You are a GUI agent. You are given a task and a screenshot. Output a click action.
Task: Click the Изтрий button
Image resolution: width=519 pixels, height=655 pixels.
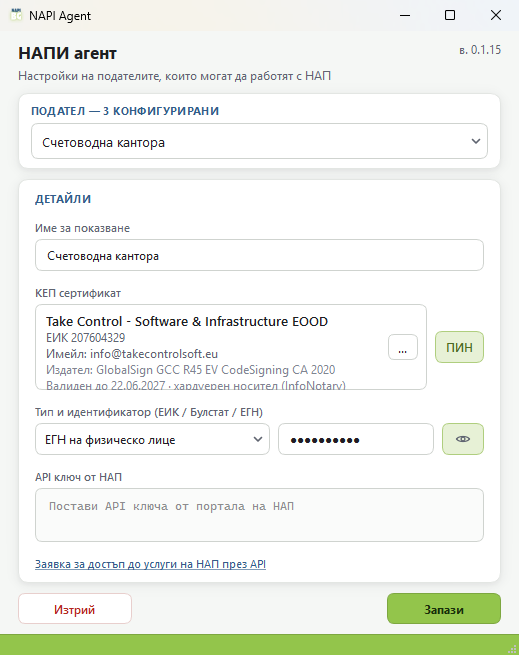point(75,609)
